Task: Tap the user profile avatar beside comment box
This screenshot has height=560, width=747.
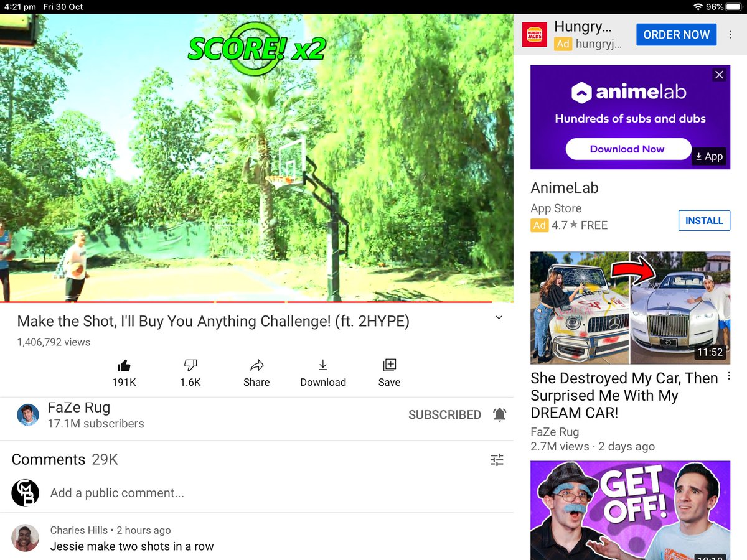Action: coord(26,493)
